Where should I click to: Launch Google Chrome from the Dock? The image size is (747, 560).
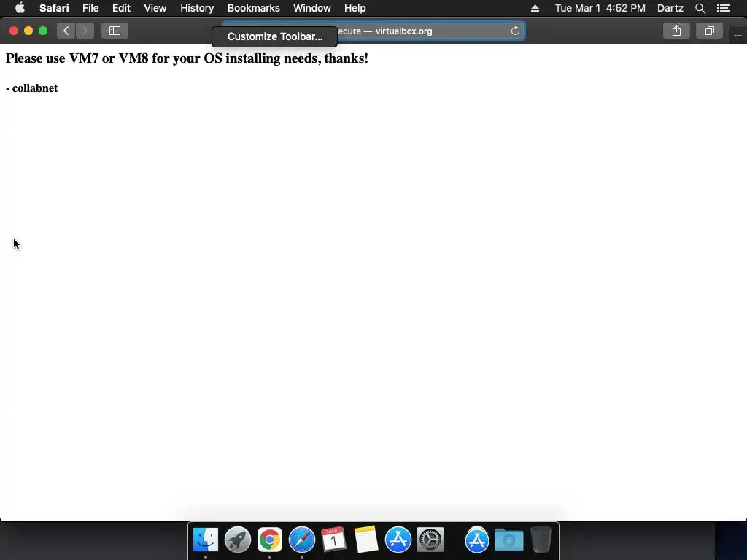click(x=270, y=540)
